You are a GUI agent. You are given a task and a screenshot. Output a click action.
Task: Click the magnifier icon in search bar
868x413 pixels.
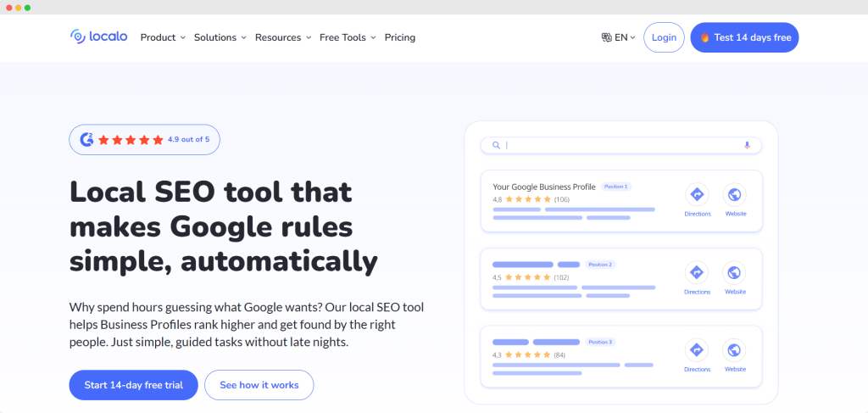[496, 145]
